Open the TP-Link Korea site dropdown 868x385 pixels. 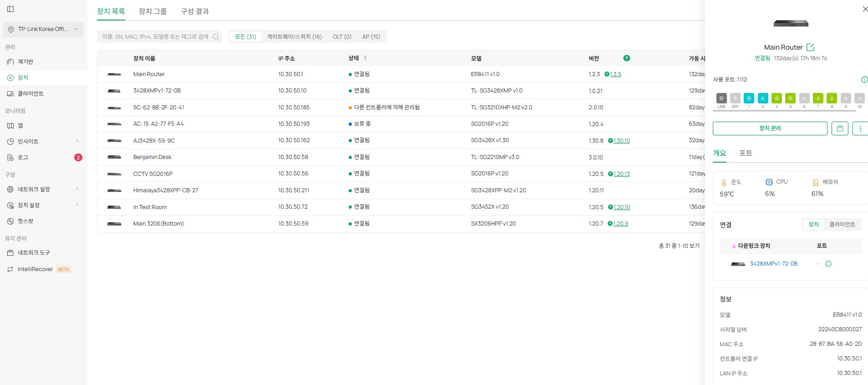[x=43, y=29]
